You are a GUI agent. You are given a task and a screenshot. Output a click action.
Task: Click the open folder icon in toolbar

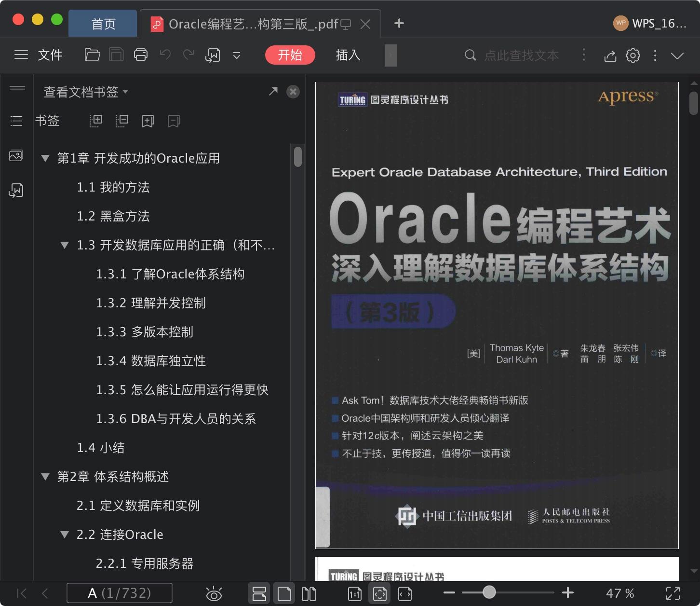[x=92, y=55]
